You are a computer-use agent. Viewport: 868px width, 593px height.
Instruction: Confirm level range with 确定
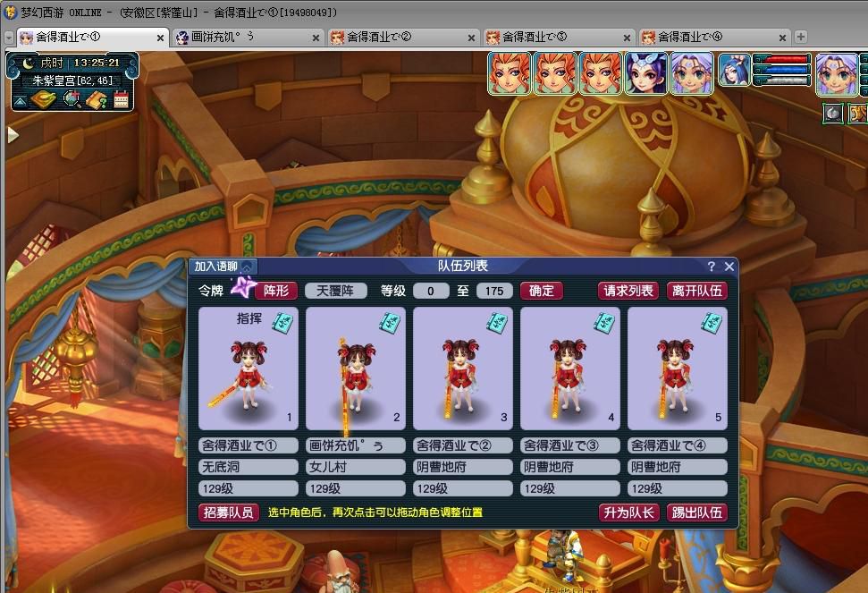coord(542,291)
